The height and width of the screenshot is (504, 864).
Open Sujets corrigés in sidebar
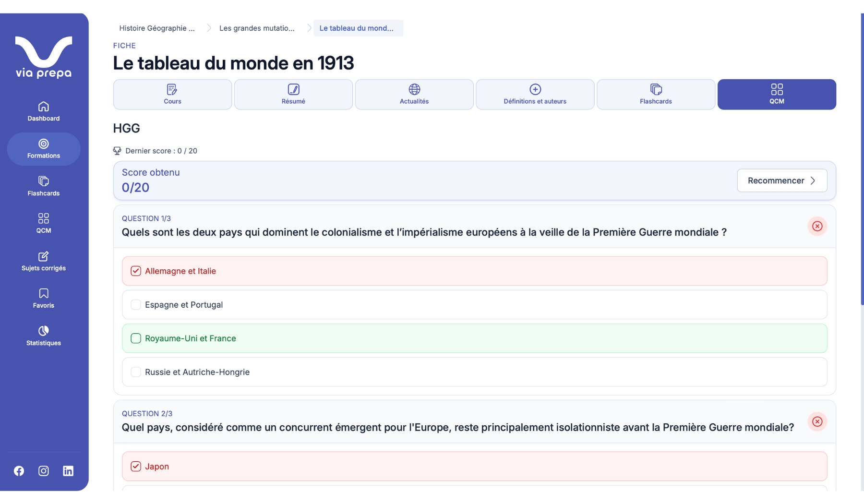pos(44,261)
